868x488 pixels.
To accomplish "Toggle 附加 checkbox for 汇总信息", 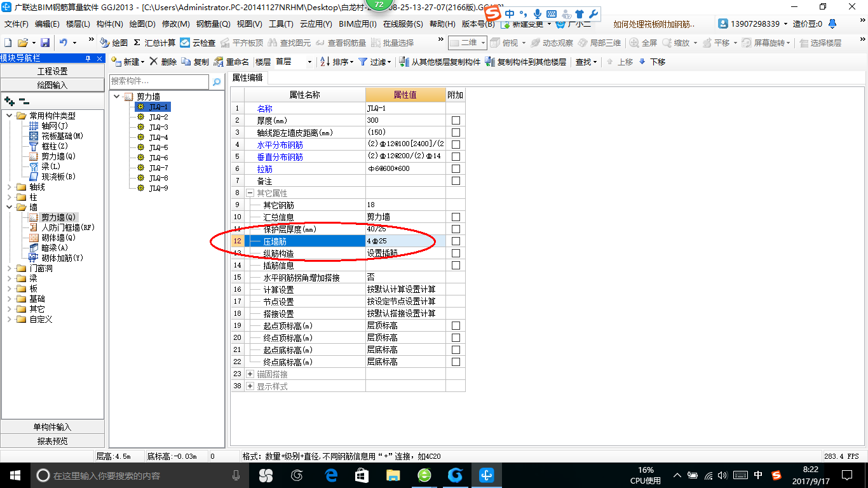I will (456, 217).
